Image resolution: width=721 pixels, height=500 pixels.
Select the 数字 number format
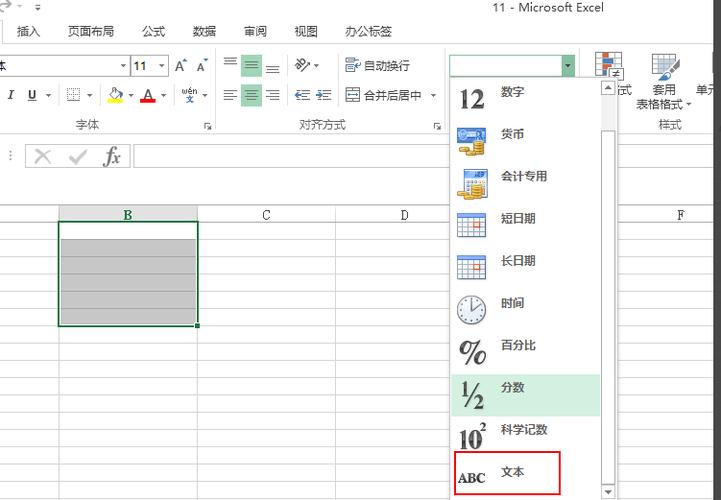pyautogui.click(x=526, y=99)
